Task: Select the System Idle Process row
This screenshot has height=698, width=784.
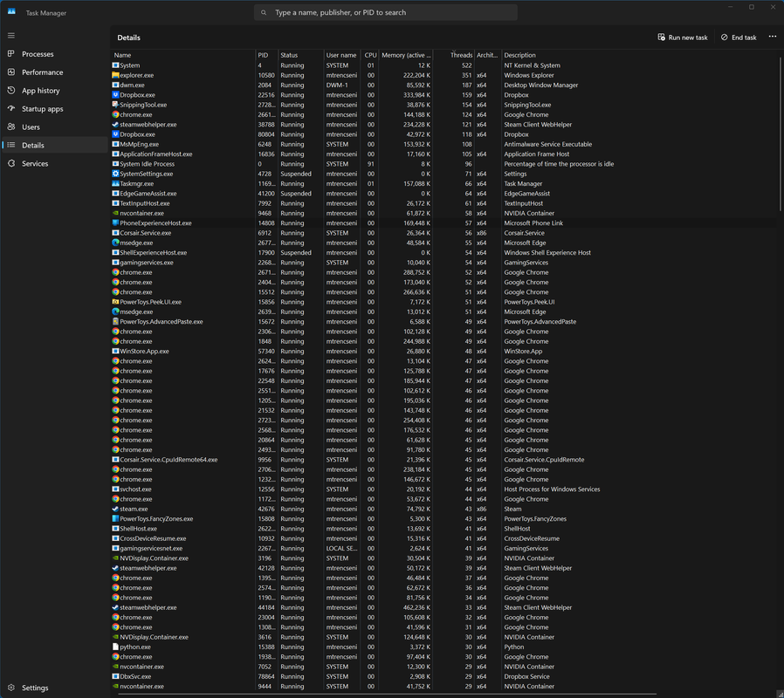Action: click(x=444, y=164)
